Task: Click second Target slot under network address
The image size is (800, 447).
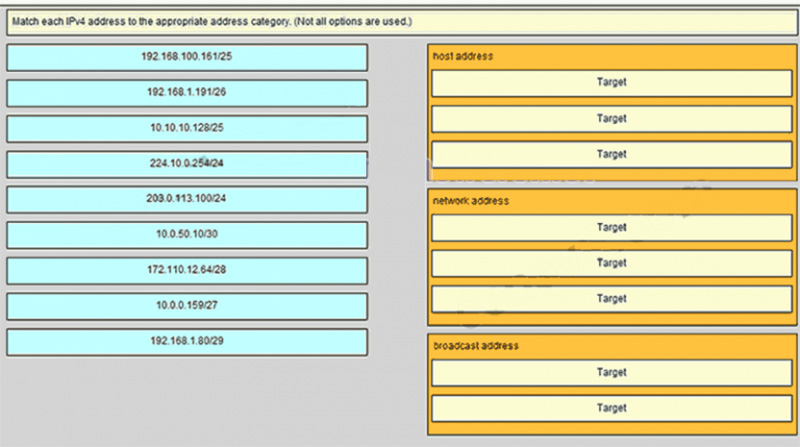Action: (x=611, y=263)
